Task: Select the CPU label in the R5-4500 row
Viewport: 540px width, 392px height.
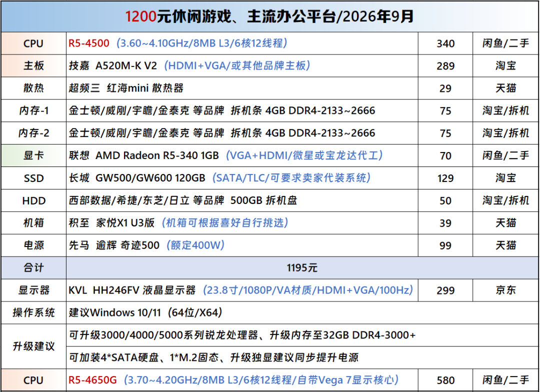Action: [33, 43]
